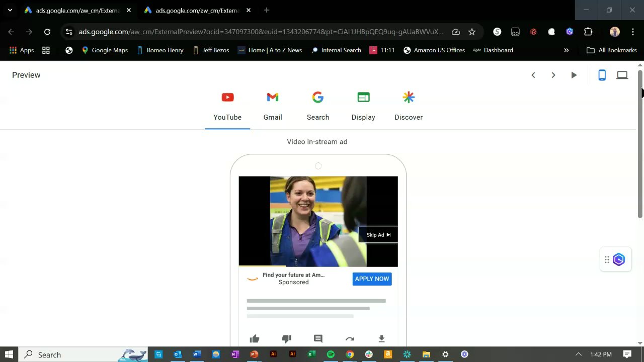Image resolution: width=644 pixels, height=362 pixels.
Task: Open a new browser tab
Action: coord(267,10)
